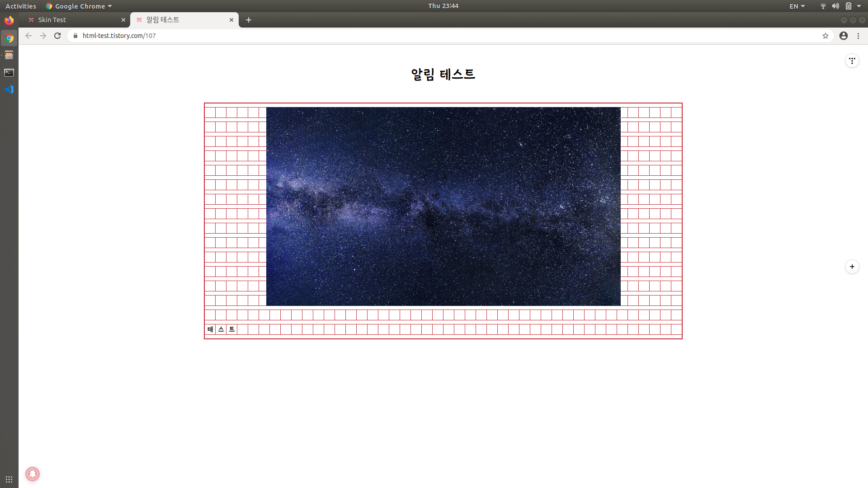Viewport: 868px width, 488px height.
Task: Click the Tistory dotted menu button
Action: coord(852,61)
